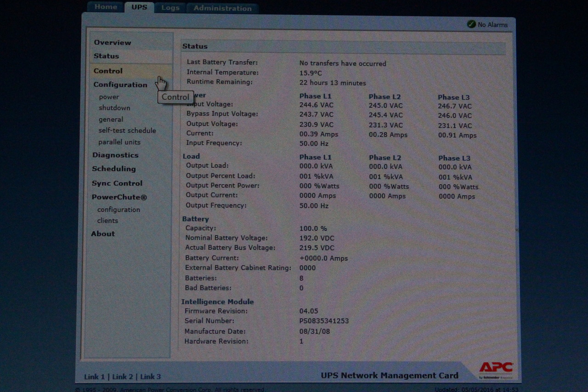This screenshot has width=588, height=392.
Task: Open the Administration tab
Action: 223,8
